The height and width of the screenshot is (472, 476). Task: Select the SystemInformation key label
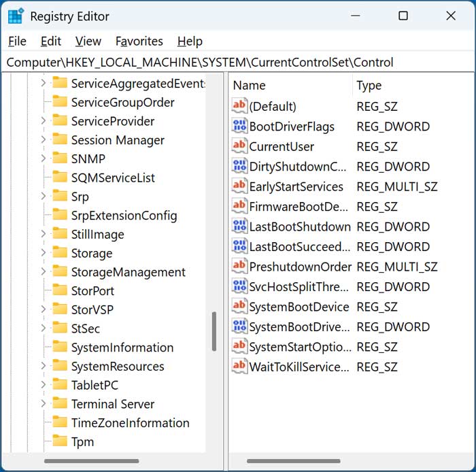122,348
